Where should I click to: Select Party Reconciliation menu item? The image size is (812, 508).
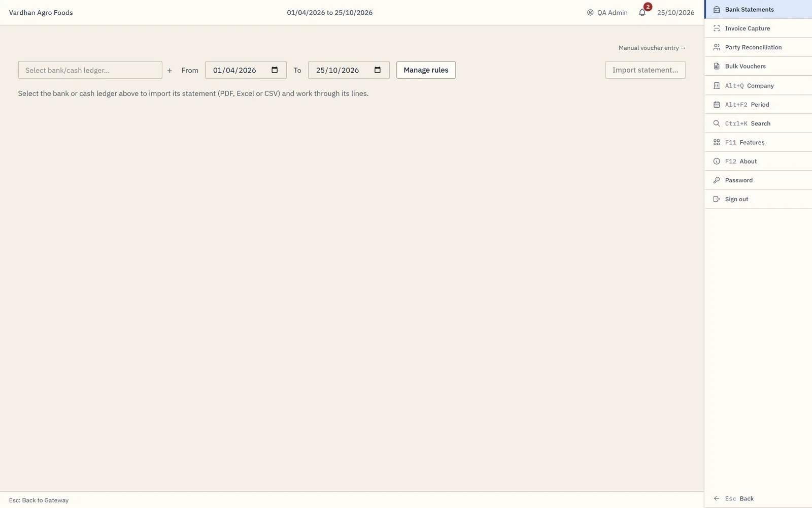[x=758, y=47]
